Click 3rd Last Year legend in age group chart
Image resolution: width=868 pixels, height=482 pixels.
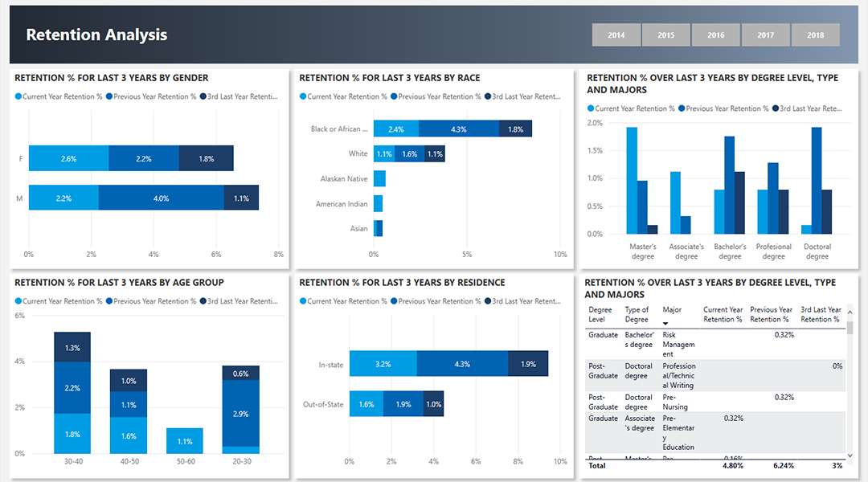pyautogui.click(x=239, y=301)
